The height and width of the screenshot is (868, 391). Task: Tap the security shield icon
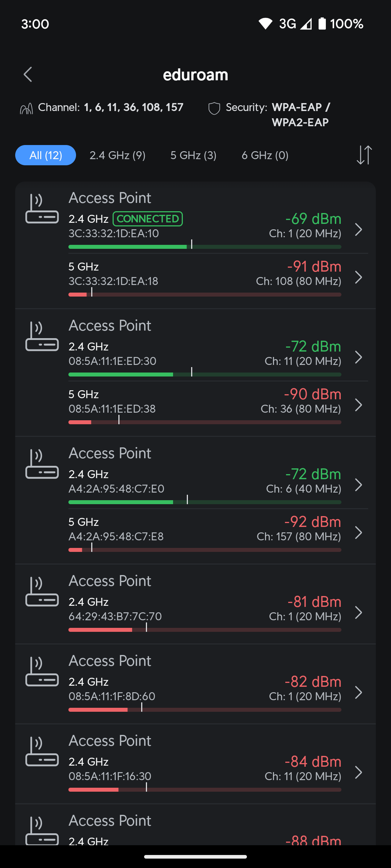point(214,108)
